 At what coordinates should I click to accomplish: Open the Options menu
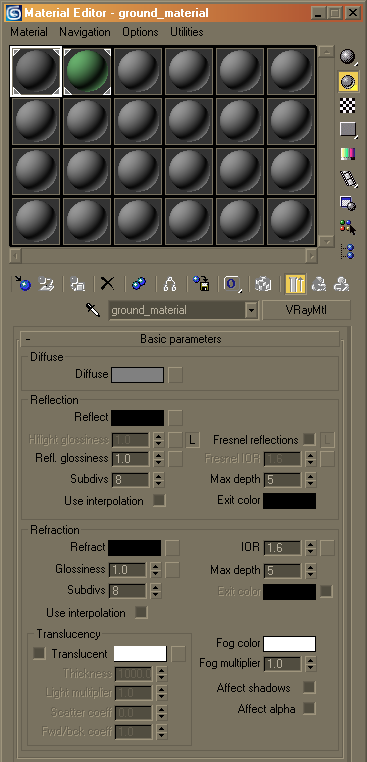tap(140, 32)
